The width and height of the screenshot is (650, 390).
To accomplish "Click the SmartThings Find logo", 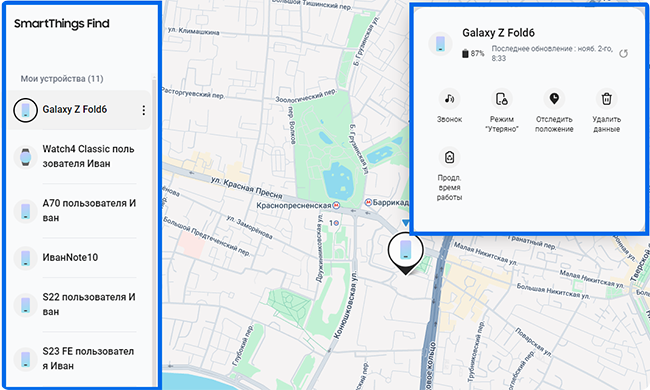I will 62,24.
